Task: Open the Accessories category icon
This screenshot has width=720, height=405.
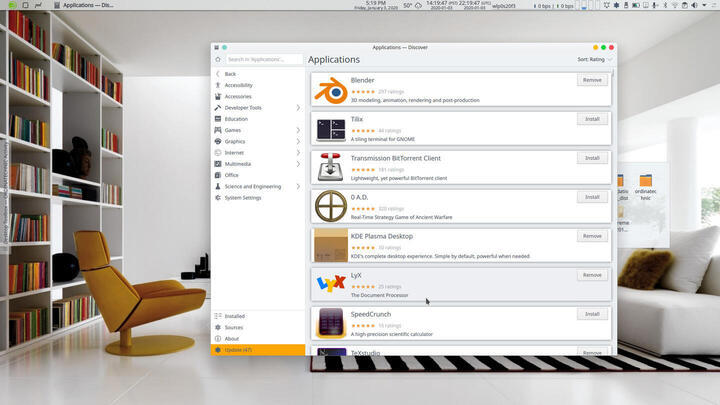Action: tap(218, 96)
